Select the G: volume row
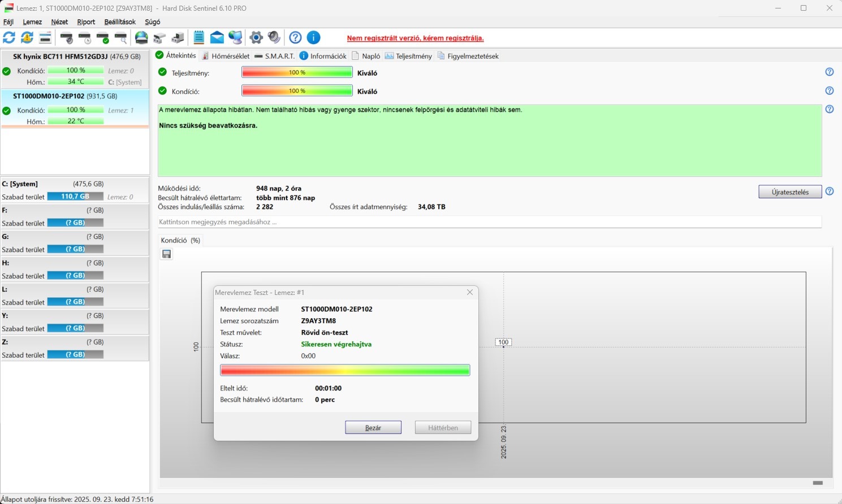Image resolution: width=842 pixels, height=504 pixels. tap(75, 243)
